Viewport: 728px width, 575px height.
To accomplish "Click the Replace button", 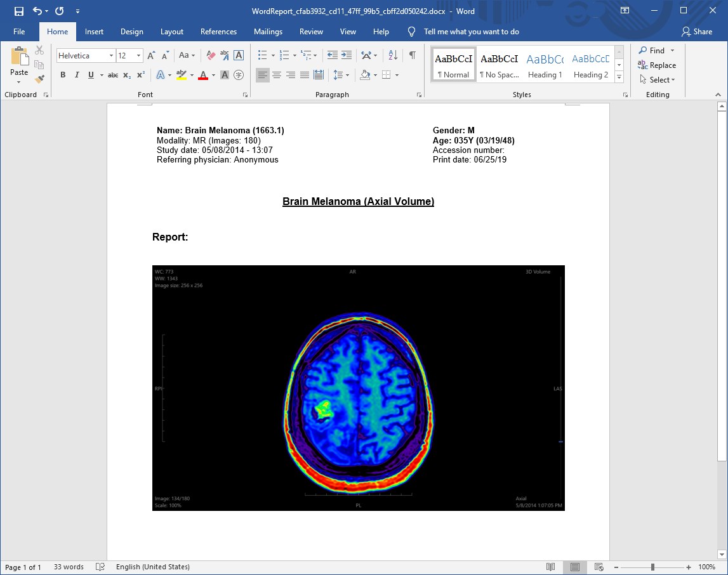I will 656,65.
